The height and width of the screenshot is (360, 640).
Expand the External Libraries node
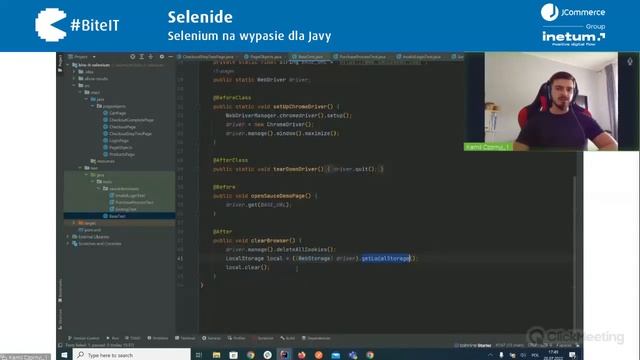click(x=68, y=237)
